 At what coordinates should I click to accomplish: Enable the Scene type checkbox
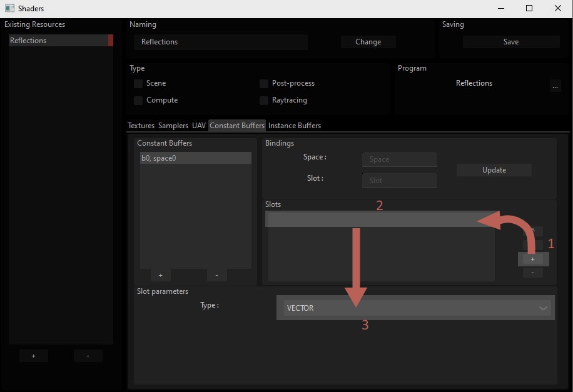138,84
